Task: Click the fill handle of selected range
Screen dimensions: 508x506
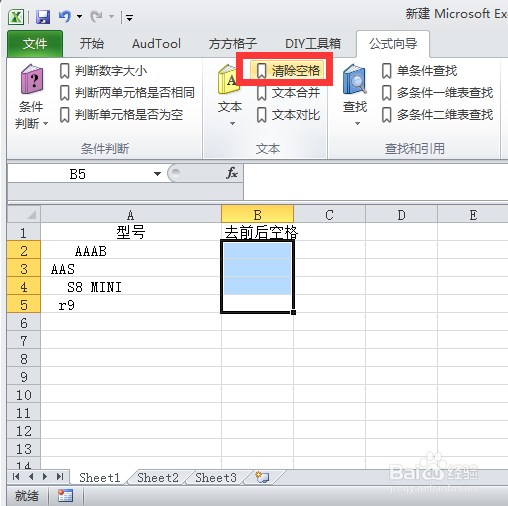Action: pyautogui.click(x=293, y=312)
